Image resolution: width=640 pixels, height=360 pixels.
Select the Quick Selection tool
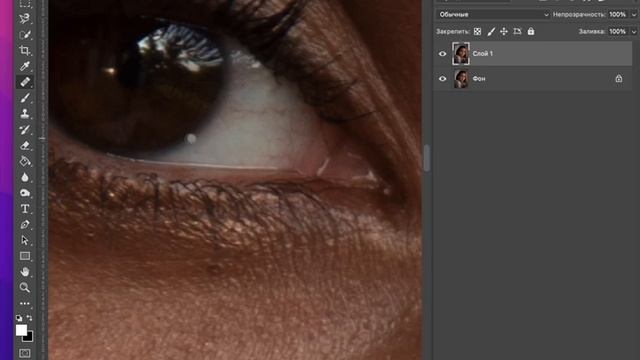tap(24, 35)
